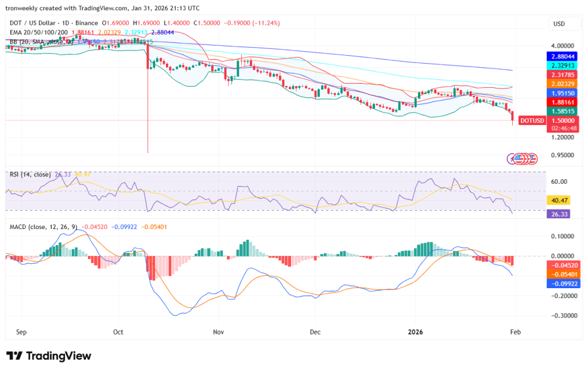Click the yellow 40.47 RSI axis tag
The height and width of the screenshot is (372, 588).
[x=559, y=200]
